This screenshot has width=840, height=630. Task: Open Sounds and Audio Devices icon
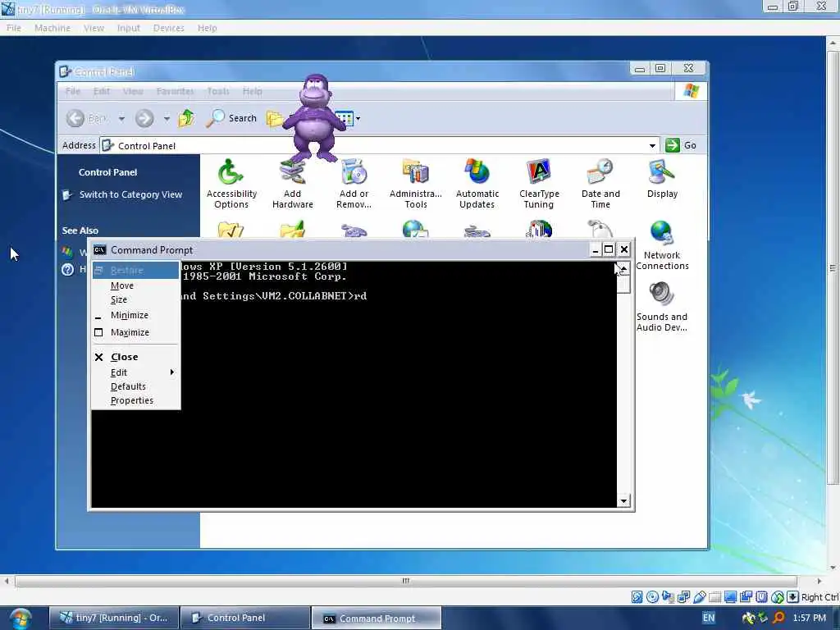tap(662, 307)
